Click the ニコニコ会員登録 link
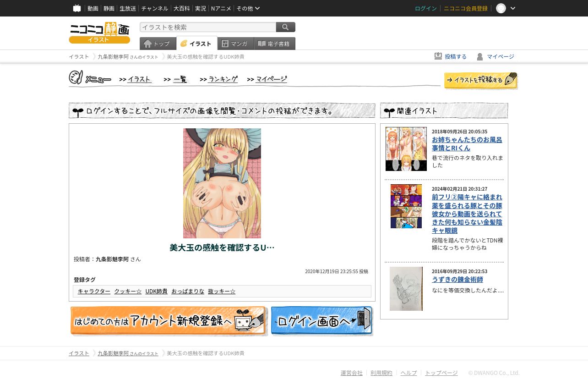This screenshot has width=588, height=385. (466, 8)
